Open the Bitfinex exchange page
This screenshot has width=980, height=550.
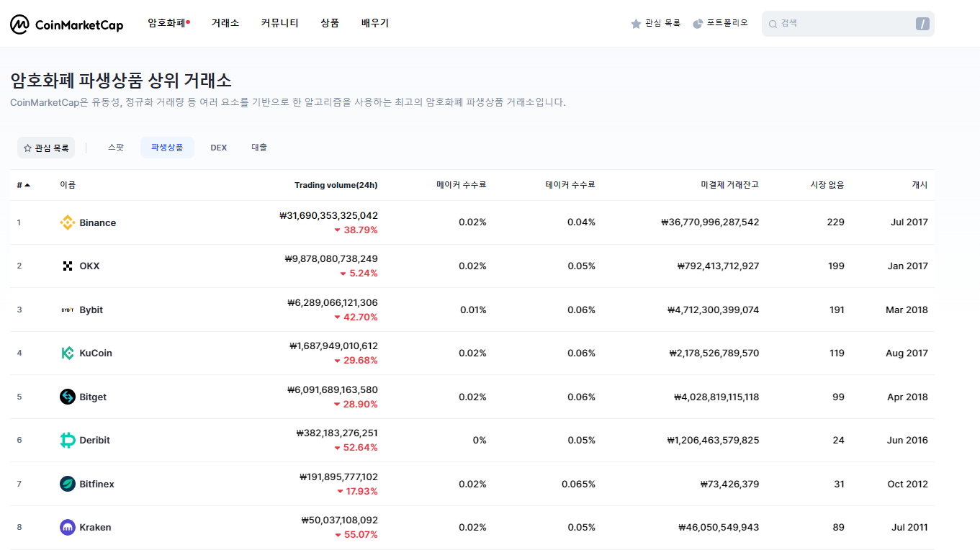[96, 484]
